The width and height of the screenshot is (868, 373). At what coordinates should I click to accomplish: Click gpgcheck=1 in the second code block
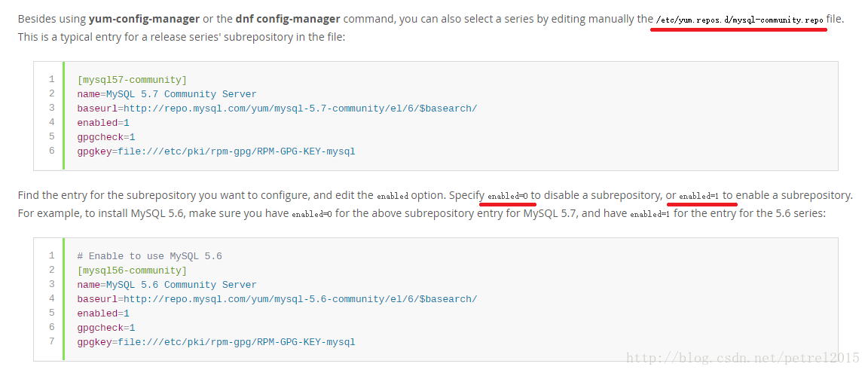(x=106, y=328)
